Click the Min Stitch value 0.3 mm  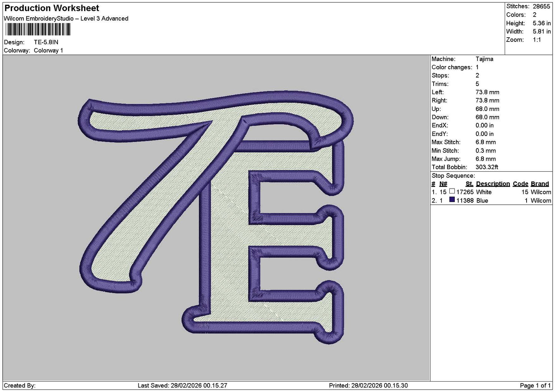pos(485,151)
